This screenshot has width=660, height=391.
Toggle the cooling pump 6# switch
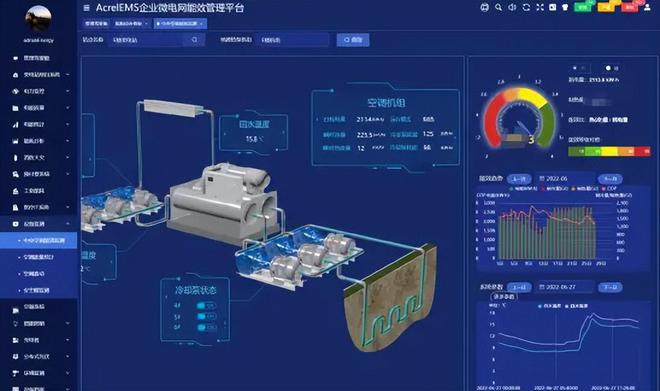coord(206,327)
